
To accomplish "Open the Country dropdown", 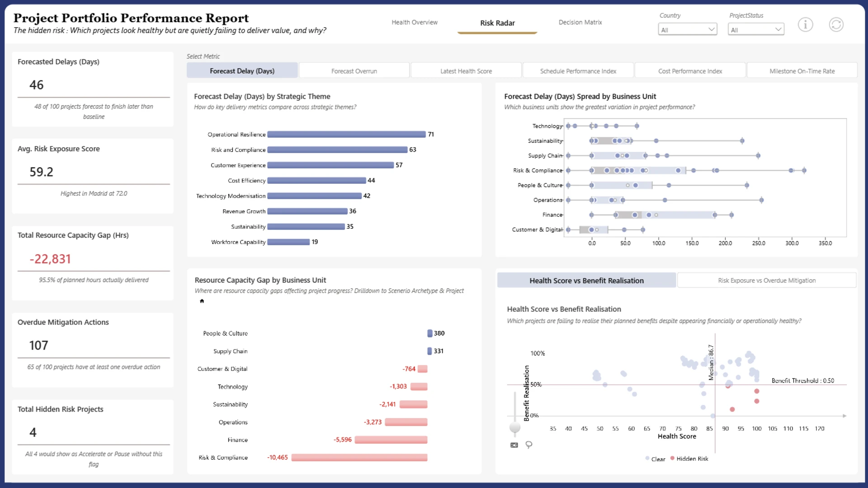I will pos(687,29).
